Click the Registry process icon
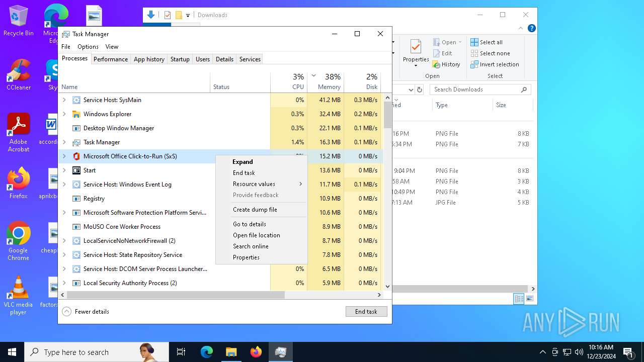The height and width of the screenshot is (362, 644). pos(76,199)
